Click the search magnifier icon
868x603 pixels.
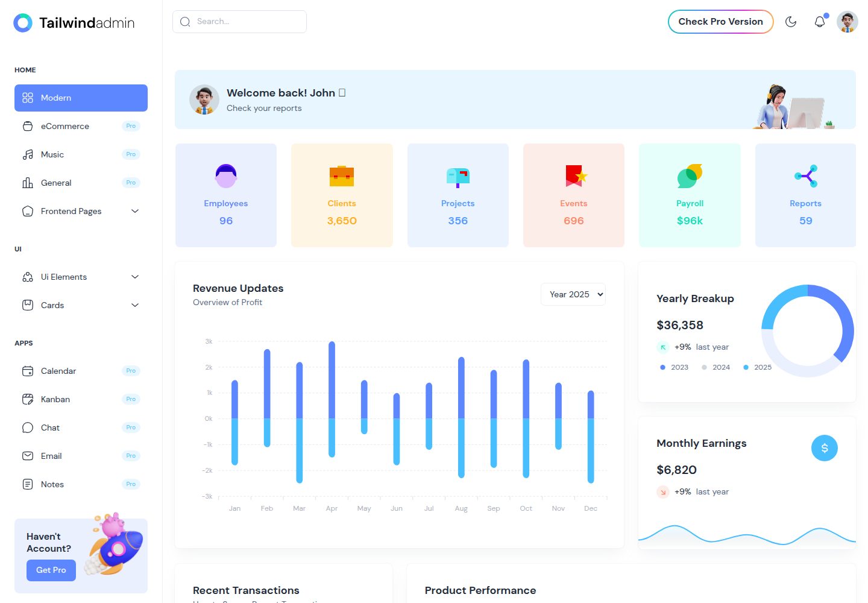tap(185, 22)
